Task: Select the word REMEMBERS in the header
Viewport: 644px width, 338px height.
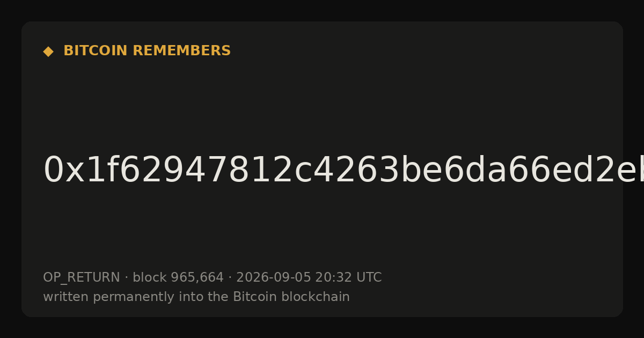Action: 181,51
